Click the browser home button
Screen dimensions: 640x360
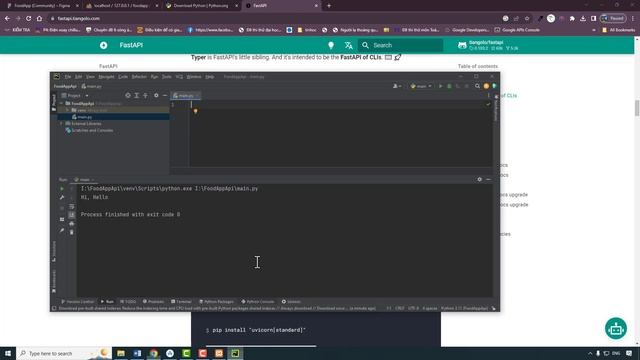pos(39,18)
